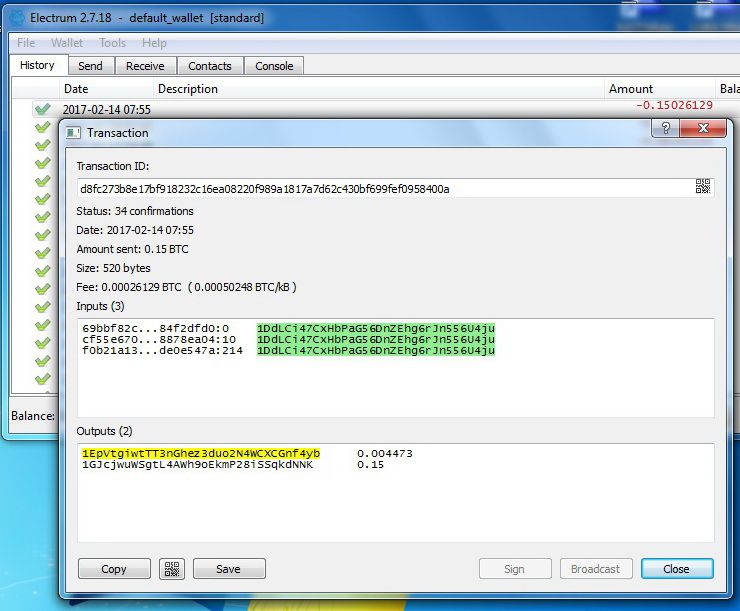This screenshot has width=740, height=611.
Task: Click the Status: 34 confirmations text
Action: pos(135,211)
